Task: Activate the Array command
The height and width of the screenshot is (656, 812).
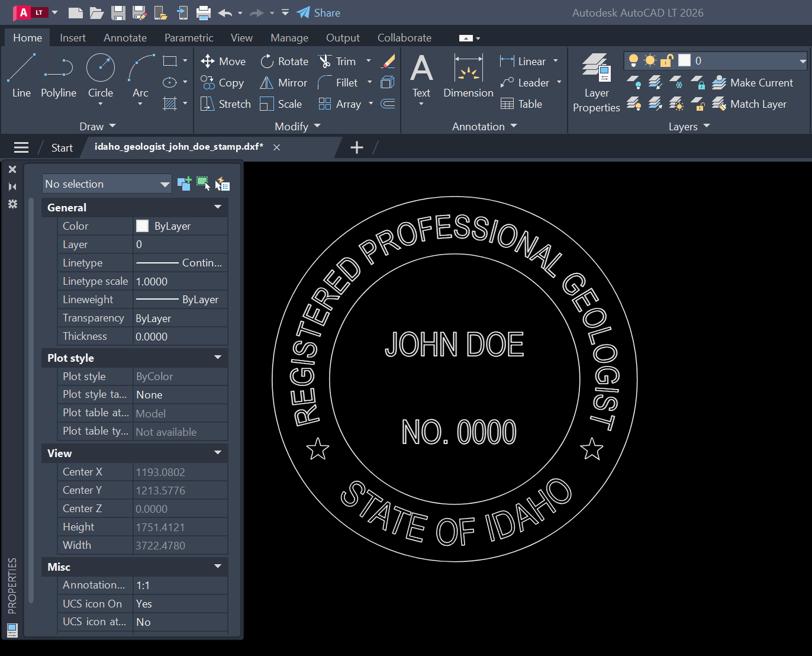Action: (x=340, y=104)
